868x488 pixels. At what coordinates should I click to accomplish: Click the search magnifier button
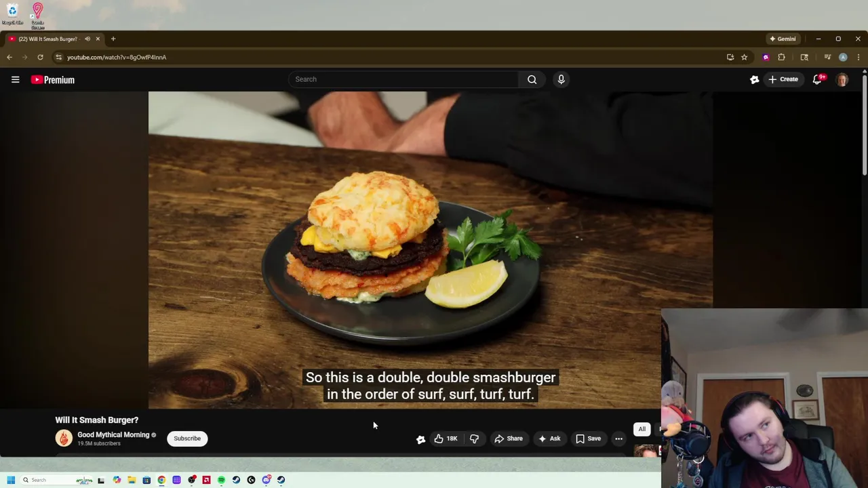tap(532, 79)
